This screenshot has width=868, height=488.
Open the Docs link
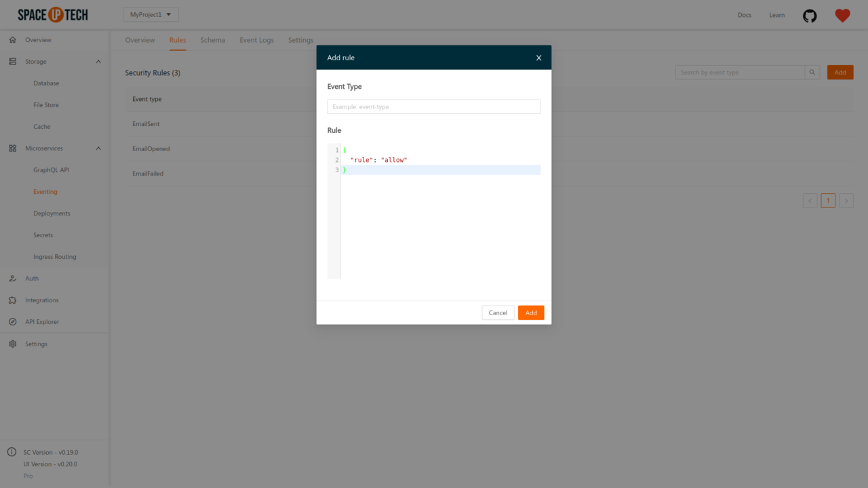745,15
